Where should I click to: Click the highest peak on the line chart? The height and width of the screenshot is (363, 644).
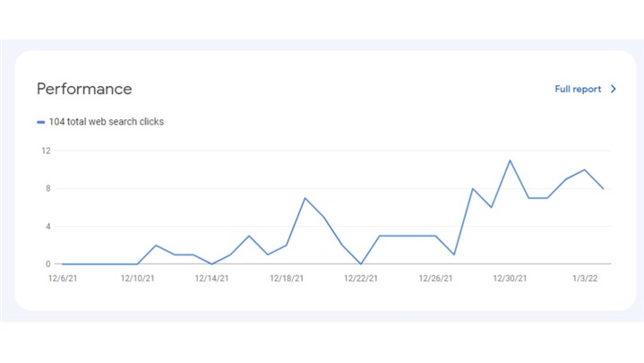[x=510, y=160]
